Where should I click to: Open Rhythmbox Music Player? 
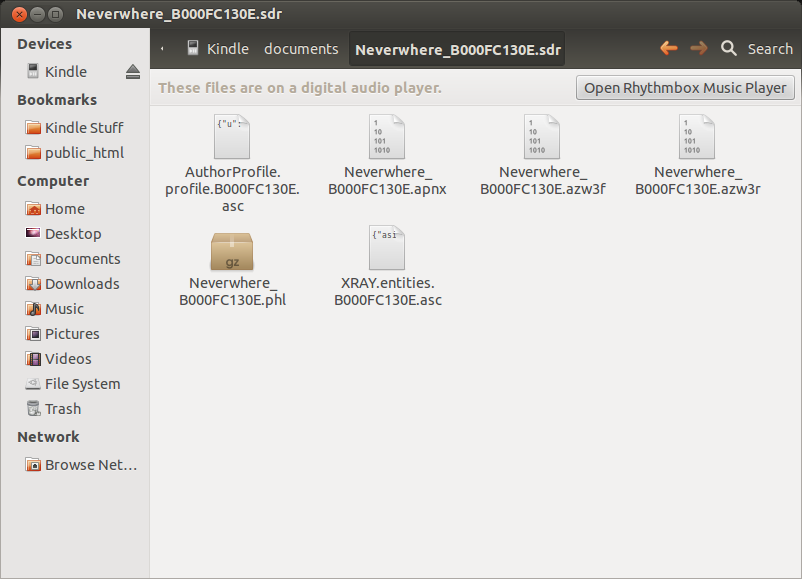tap(685, 88)
